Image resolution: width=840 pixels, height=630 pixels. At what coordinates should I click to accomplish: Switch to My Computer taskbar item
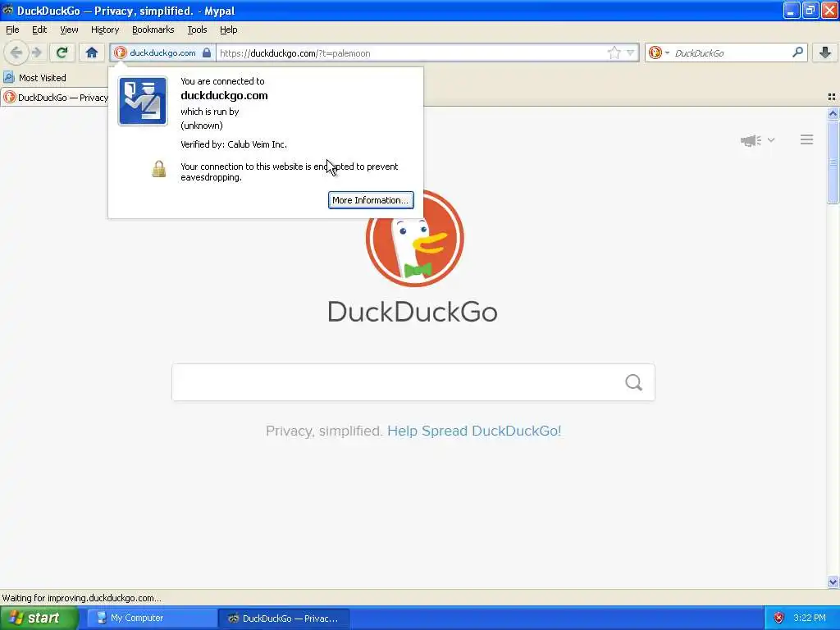click(152, 618)
